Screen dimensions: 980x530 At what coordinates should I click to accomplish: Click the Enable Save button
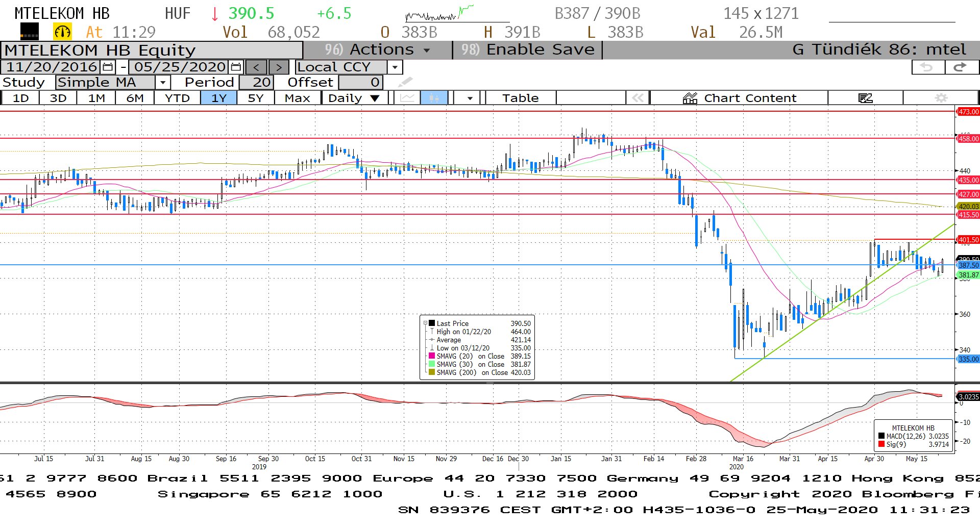(528, 50)
